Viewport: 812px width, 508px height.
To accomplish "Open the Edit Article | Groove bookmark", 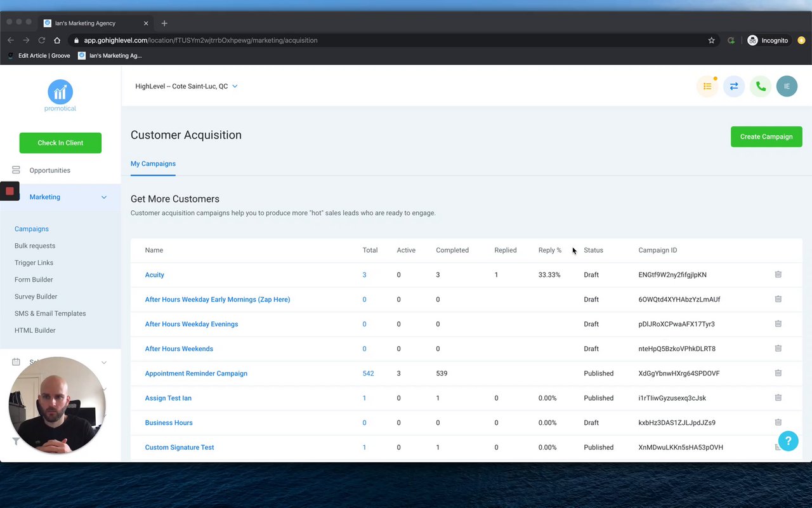I will 39,56.
